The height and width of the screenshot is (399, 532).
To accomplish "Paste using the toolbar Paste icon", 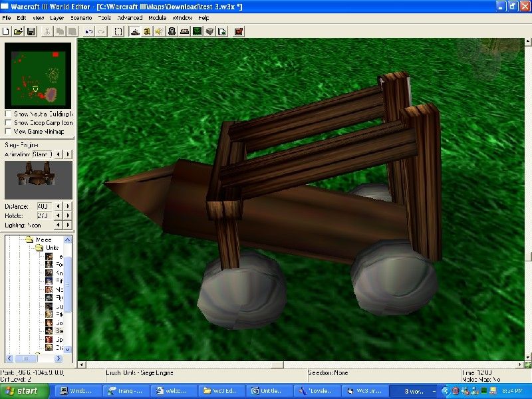I will click(x=72, y=31).
